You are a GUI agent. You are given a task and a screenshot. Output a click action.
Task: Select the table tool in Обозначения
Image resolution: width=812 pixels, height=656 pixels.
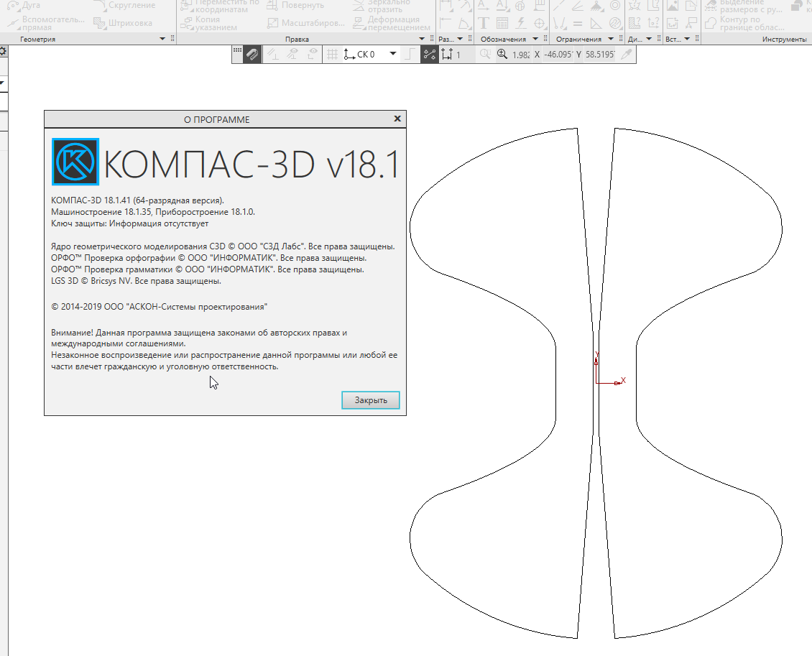point(502,23)
